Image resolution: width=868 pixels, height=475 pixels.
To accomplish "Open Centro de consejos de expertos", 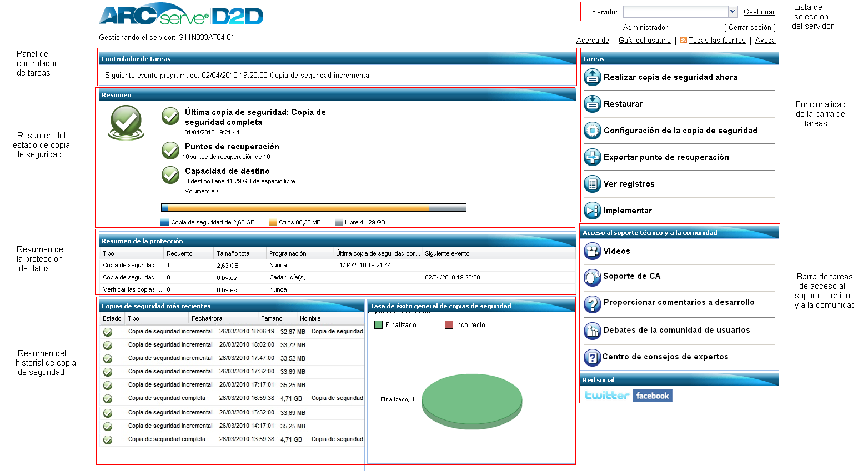I will (665, 357).
